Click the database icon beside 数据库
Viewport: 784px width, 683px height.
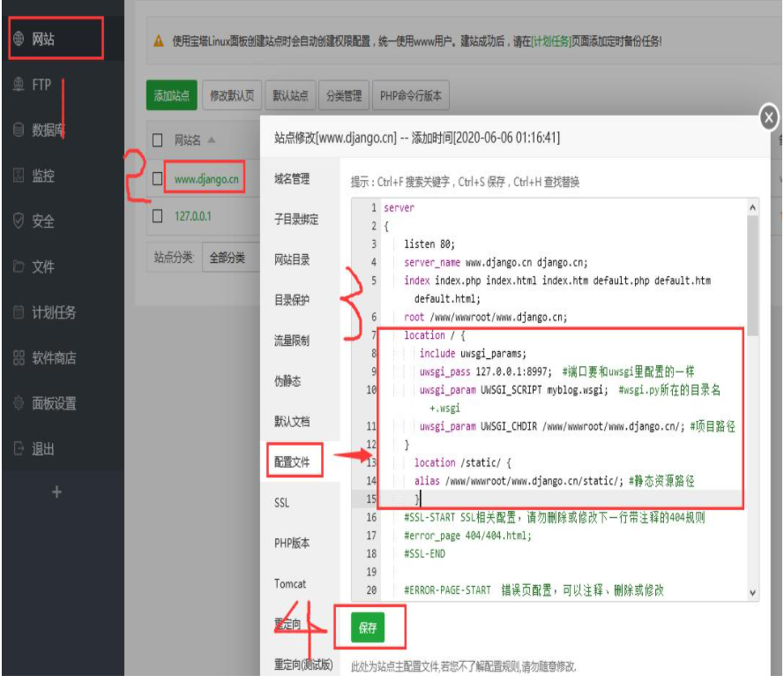(x=19, y=130)
